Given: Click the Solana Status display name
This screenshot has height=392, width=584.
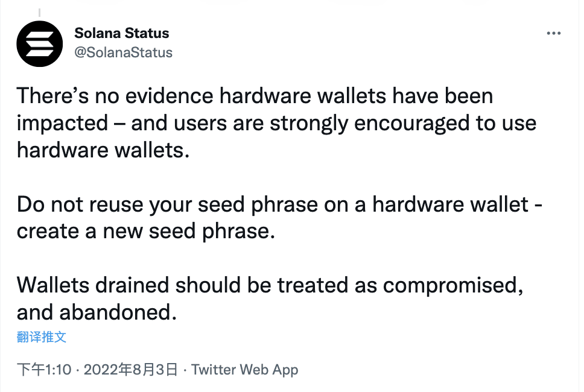Looking at the screenshot, I should [x=121, y=33].
